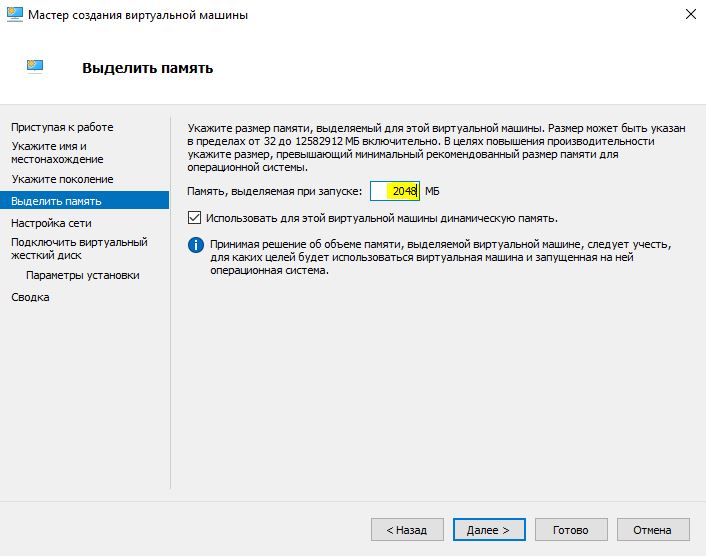Click the 'Далее >' button

pos(489,530)
